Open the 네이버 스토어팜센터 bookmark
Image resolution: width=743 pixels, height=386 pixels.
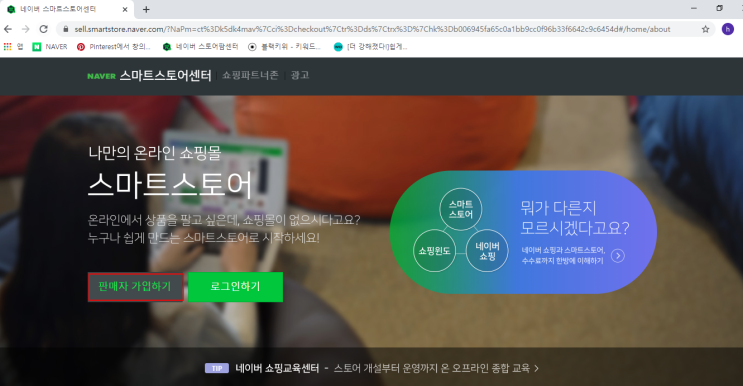pos(200,46)
